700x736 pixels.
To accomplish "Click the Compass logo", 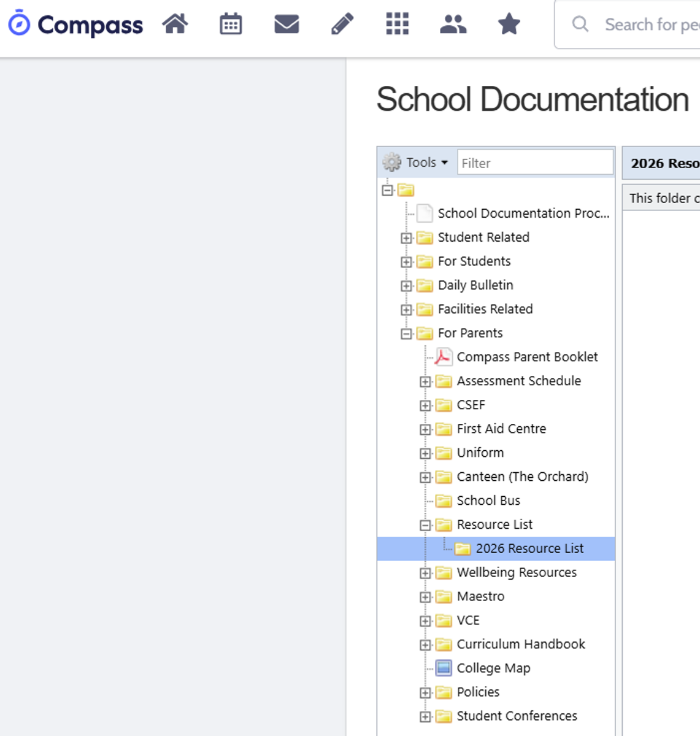I will click(x=75, y=25).
